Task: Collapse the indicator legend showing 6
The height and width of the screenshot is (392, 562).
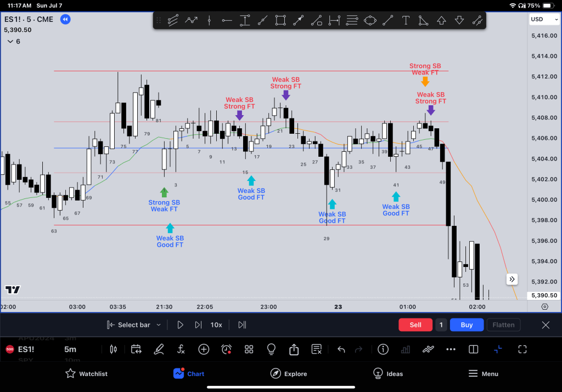Action: point(10,42)
